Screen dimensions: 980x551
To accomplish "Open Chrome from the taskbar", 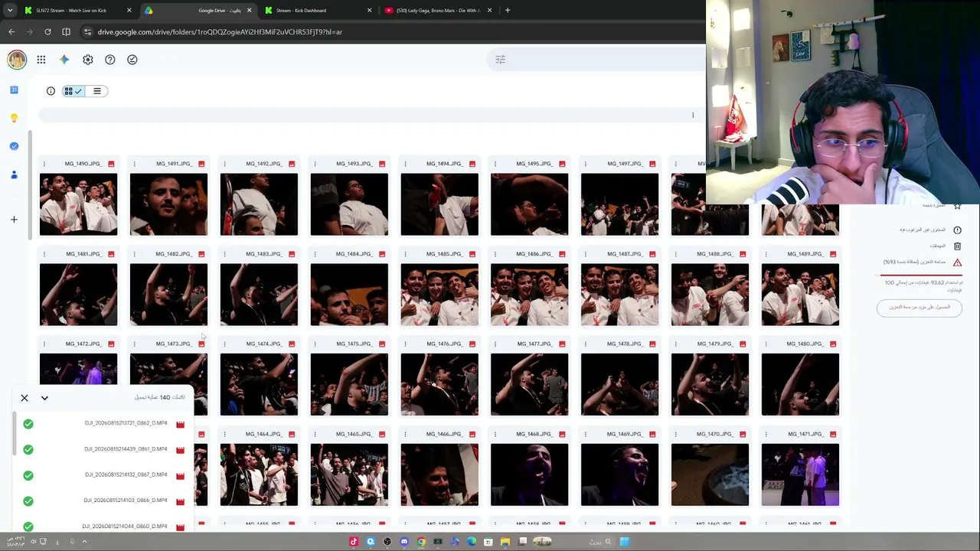I will pos(421,542).
